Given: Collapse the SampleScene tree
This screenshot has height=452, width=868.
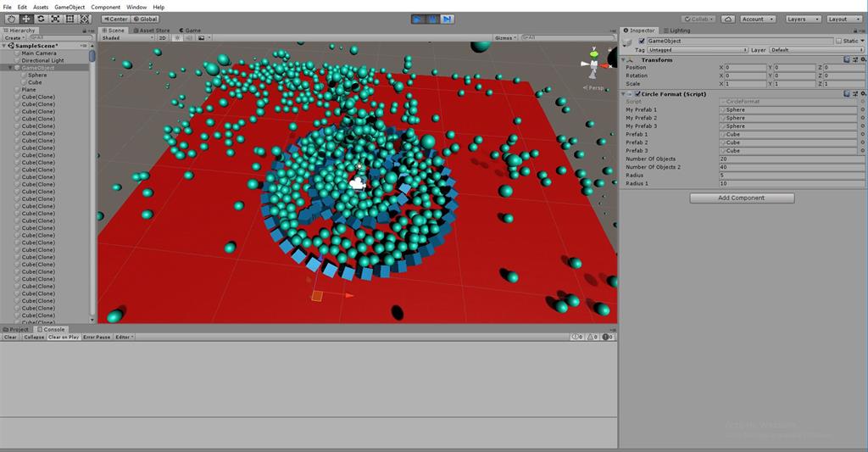Looking at the screenshot, I should point(5,46).
